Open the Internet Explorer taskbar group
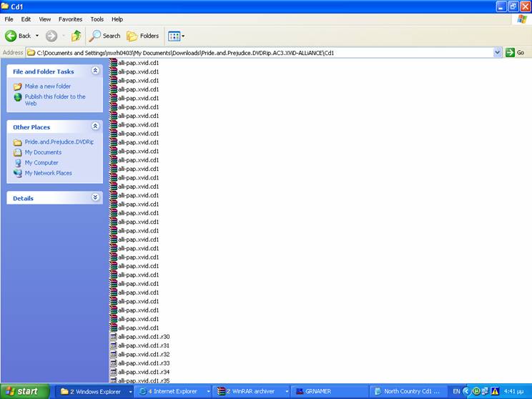 (173, 392)
